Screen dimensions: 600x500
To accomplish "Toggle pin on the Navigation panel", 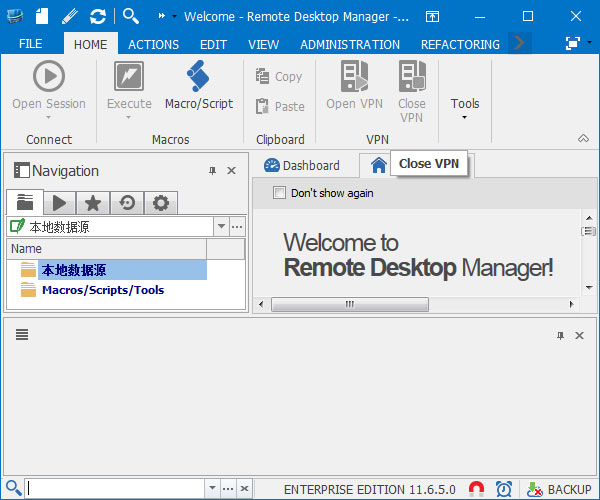I will tap(212, 171).
